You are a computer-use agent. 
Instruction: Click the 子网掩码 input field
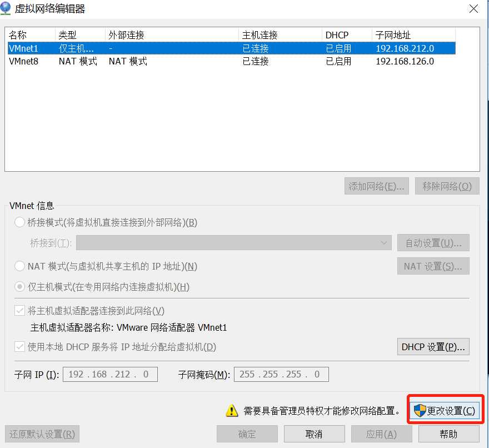point(281,374)
